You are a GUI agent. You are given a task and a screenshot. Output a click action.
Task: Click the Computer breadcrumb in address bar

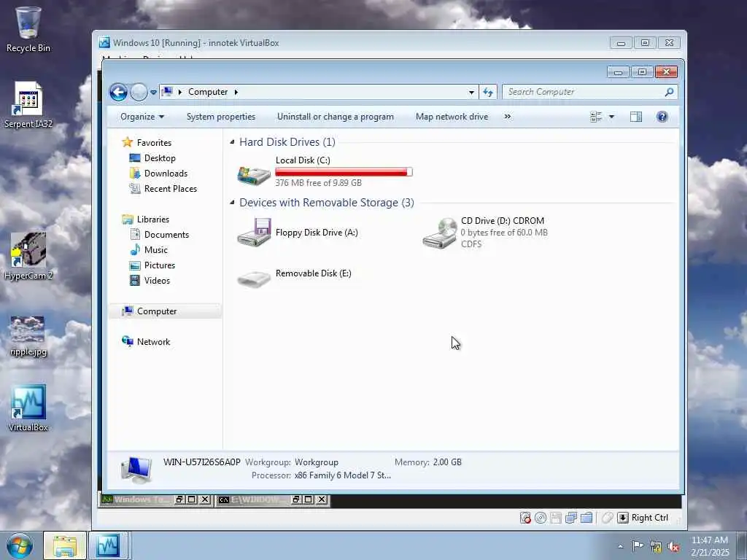(x=208, y=92)
